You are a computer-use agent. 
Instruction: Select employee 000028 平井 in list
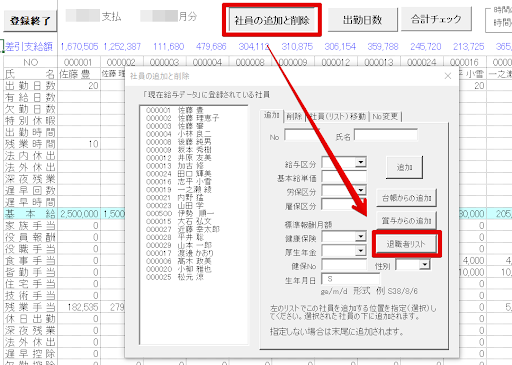(x=174, y=237)
